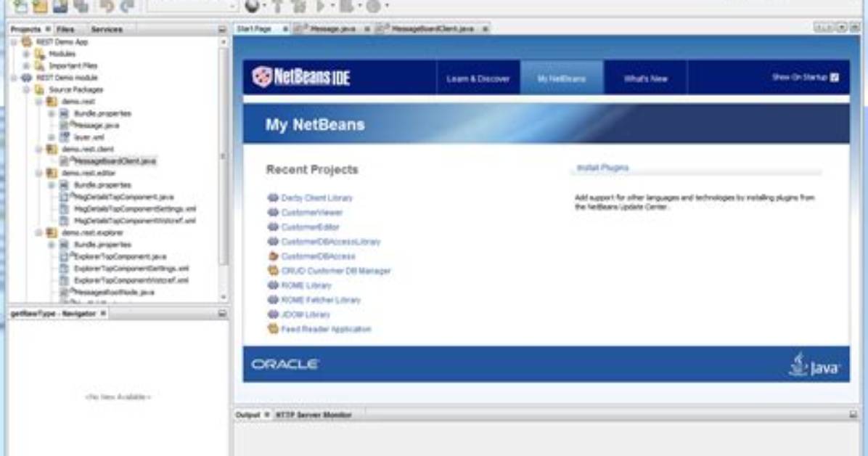Switch to the Services tab

click(x=106, y=29)
